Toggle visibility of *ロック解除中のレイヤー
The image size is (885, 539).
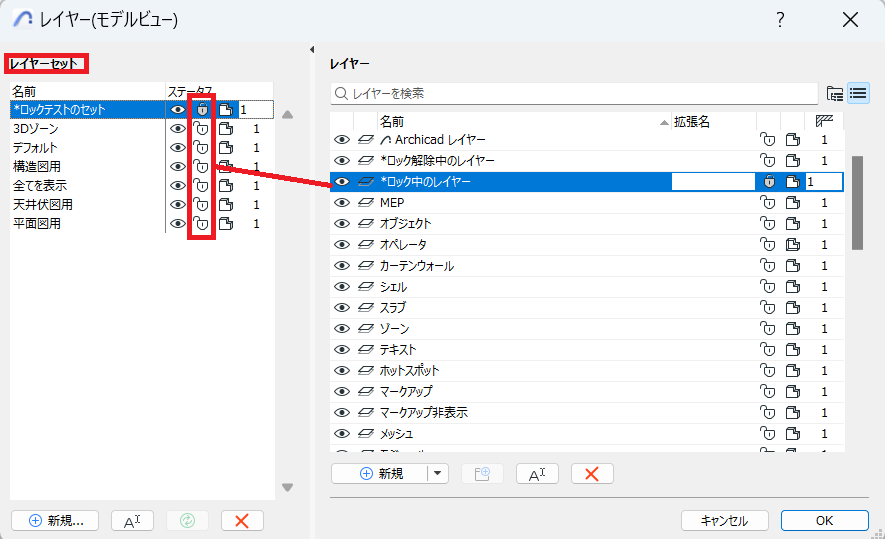pos(341,160)
